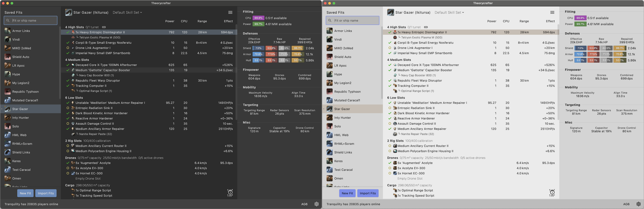Click the settings gear in the status bar

(x=317, y=204)
